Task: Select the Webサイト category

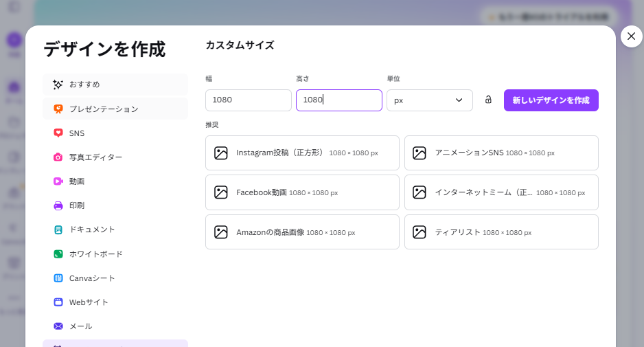Action: (x=89, y=302)
